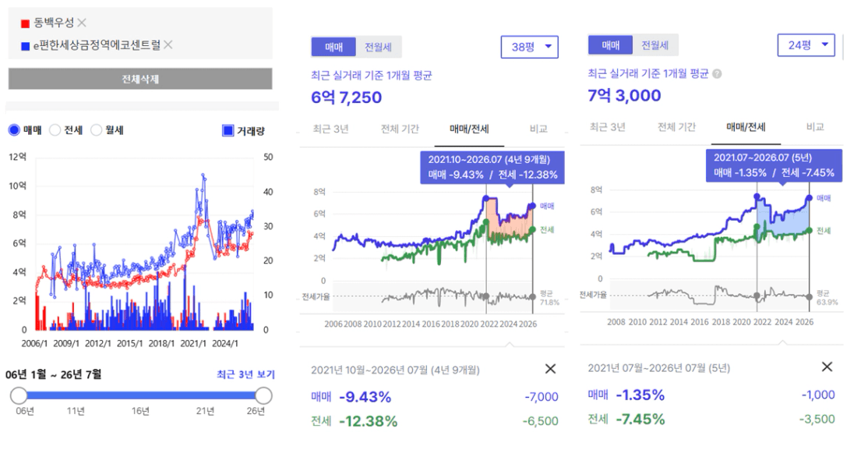Click the blue e편한세상금정역에코센트럴 legend square
Screen dimensions: 868x457
pyautogui.click(x=25, y=47)
